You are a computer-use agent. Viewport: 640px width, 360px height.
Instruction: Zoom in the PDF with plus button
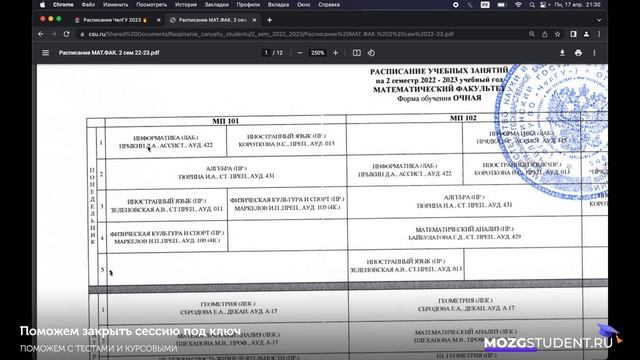point(336,53)
